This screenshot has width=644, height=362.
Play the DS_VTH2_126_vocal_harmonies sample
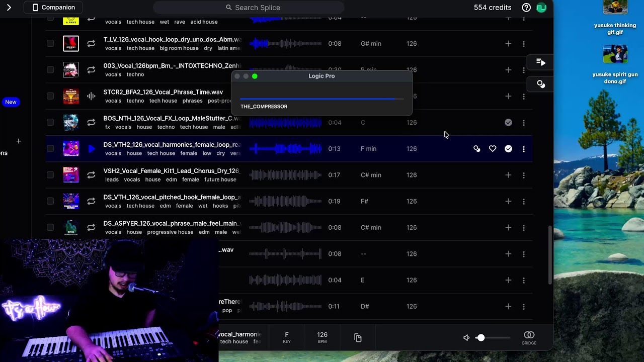click(91, 149)
